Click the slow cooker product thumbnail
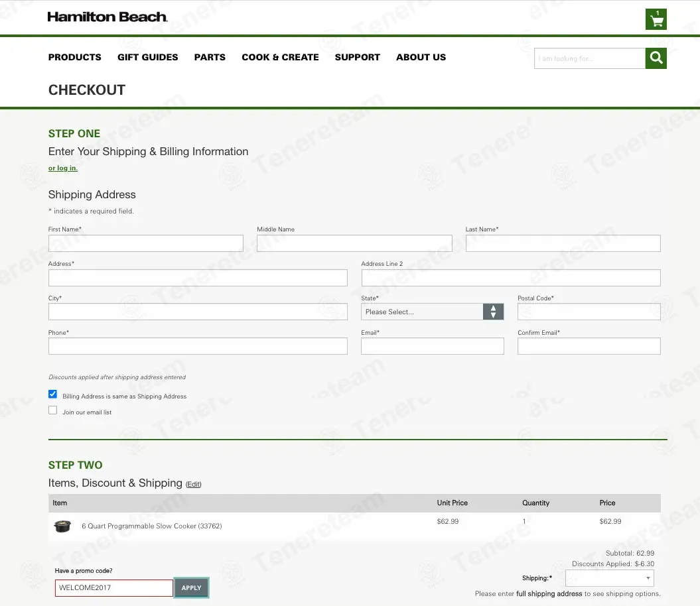 click(x=62, y=526)
